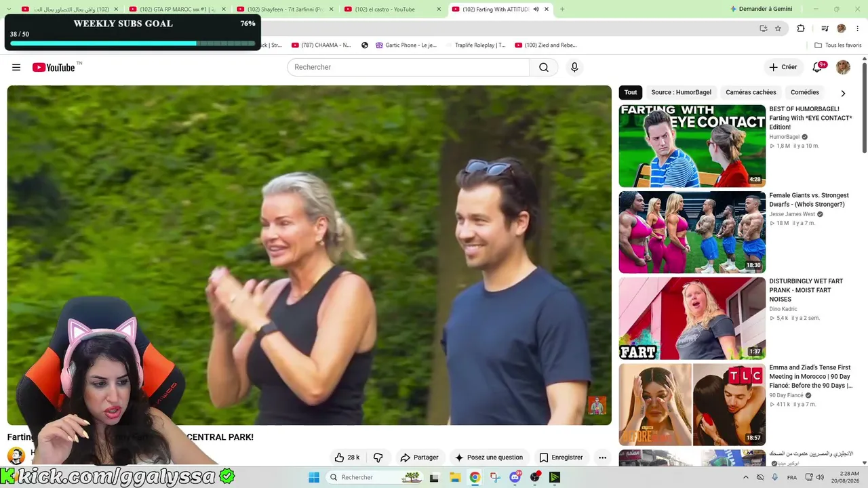Image resolution: width=868 pixels, height=488 pixels.
Task: Open a new browser tab
Action: [x=562, y=9]
